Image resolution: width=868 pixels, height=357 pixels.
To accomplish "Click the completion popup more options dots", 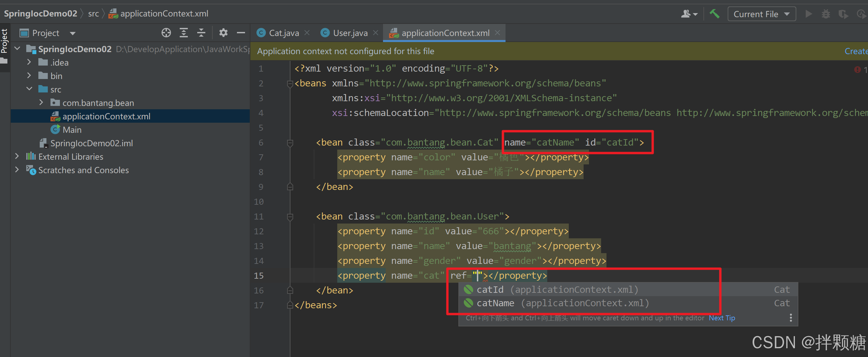I will click(791, 318).
